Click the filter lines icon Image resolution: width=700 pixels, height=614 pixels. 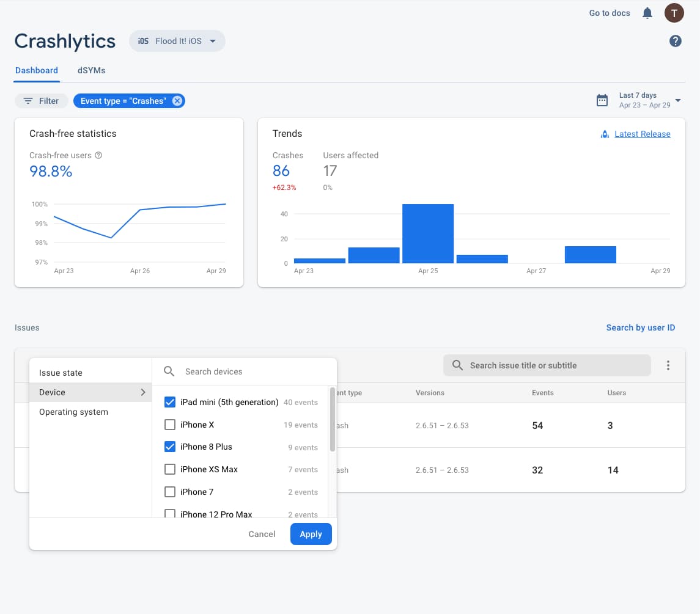[x=28, y=101]
